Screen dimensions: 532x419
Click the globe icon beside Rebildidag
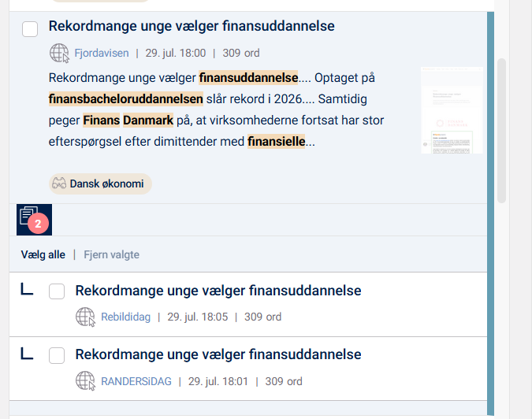tap(85, 317)
